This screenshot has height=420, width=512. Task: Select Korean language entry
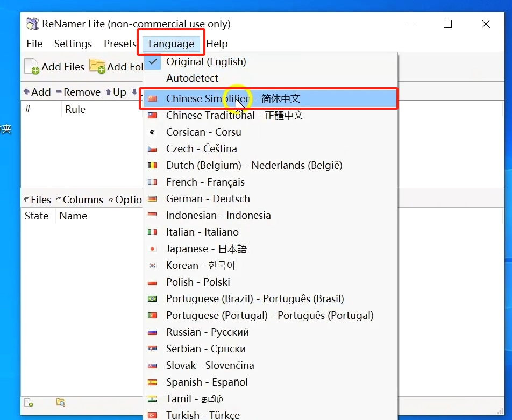[271, 265]
